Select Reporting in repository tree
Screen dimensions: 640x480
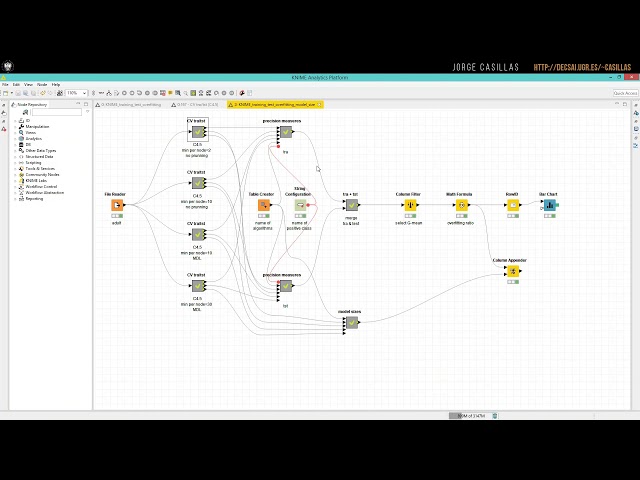34,199
